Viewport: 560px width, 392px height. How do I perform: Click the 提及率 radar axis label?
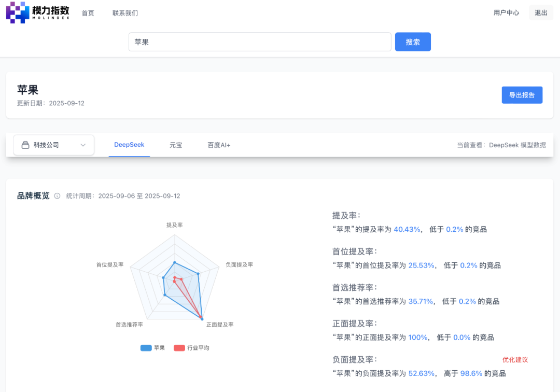coord(175,225)
